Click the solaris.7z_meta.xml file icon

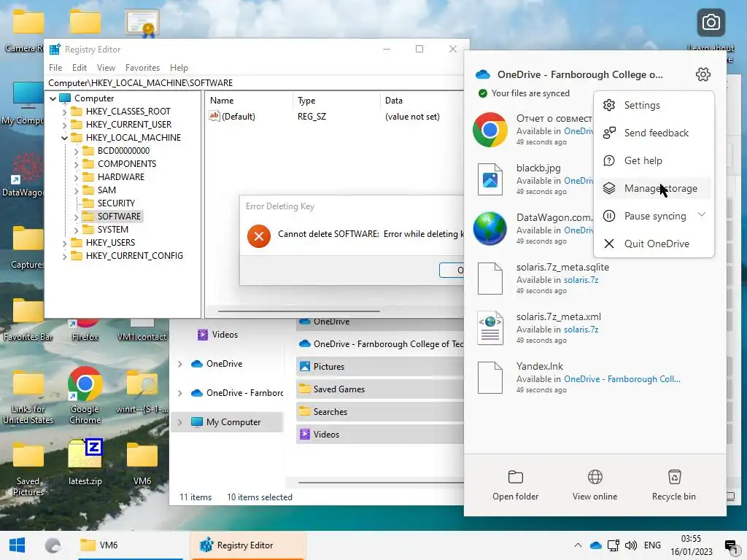(489, 327)
